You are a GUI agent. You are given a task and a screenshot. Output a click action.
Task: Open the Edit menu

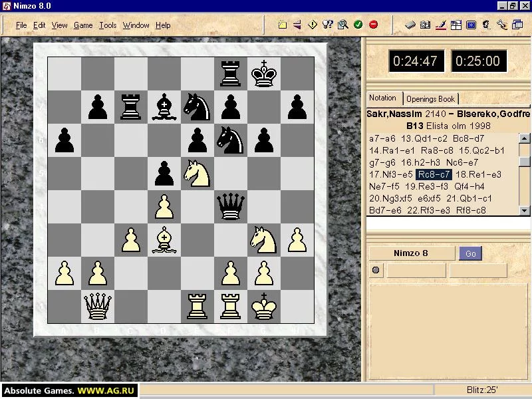[39, 25]
